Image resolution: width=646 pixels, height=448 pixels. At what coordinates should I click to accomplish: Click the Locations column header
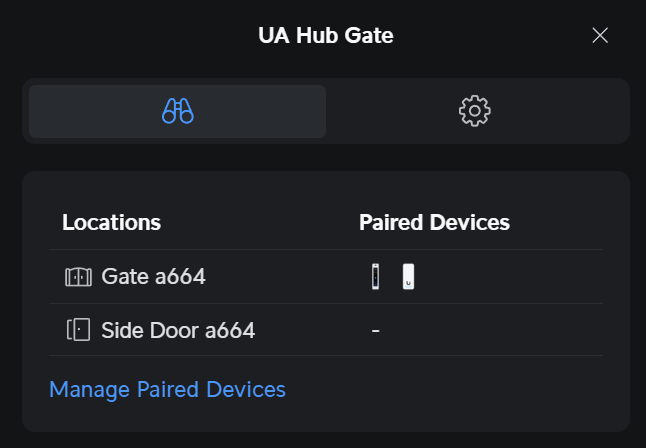point(111,222)
